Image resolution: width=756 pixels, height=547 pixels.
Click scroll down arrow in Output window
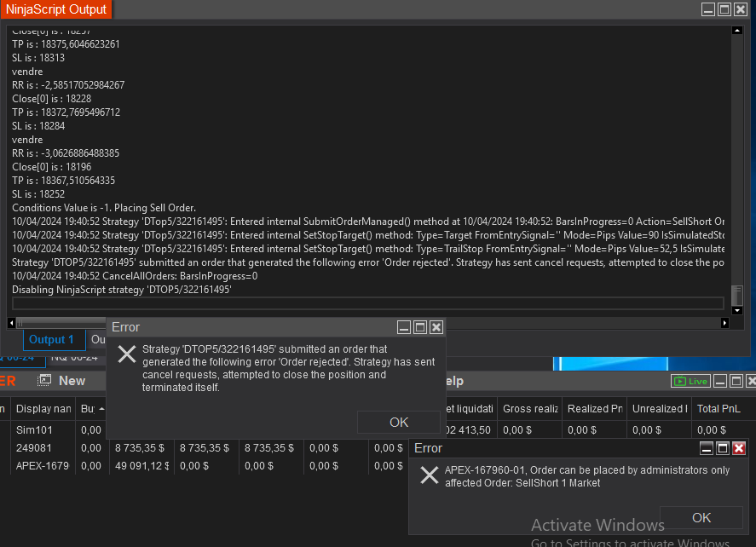point(736,310)
